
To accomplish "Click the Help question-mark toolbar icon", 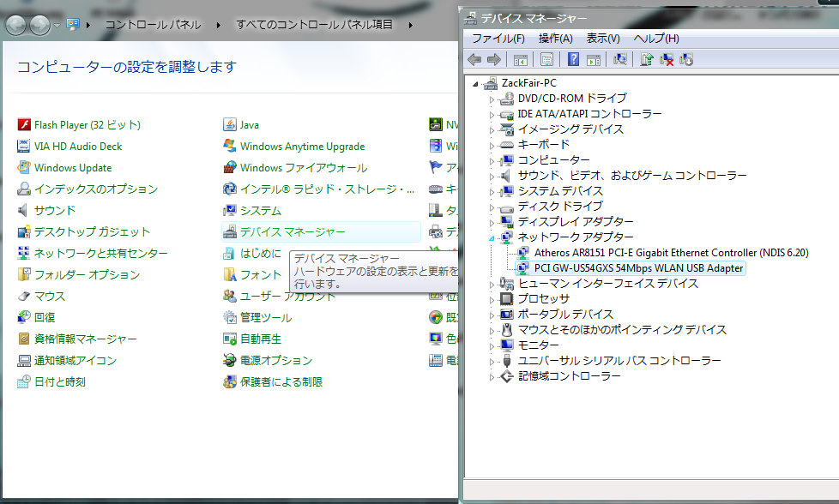I will [573, 59].
